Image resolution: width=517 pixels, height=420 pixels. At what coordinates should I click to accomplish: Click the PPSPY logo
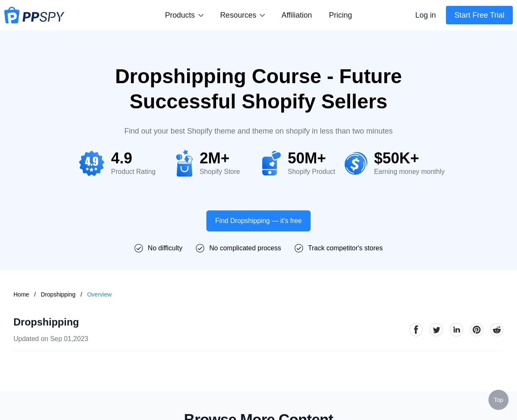click(x=34, y=16)
